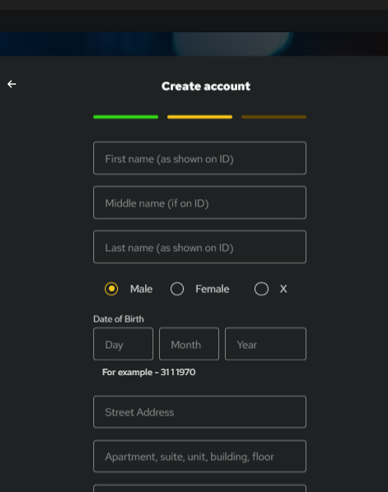
Task: Click the 'Female' label text
Action: click(212, 289)
